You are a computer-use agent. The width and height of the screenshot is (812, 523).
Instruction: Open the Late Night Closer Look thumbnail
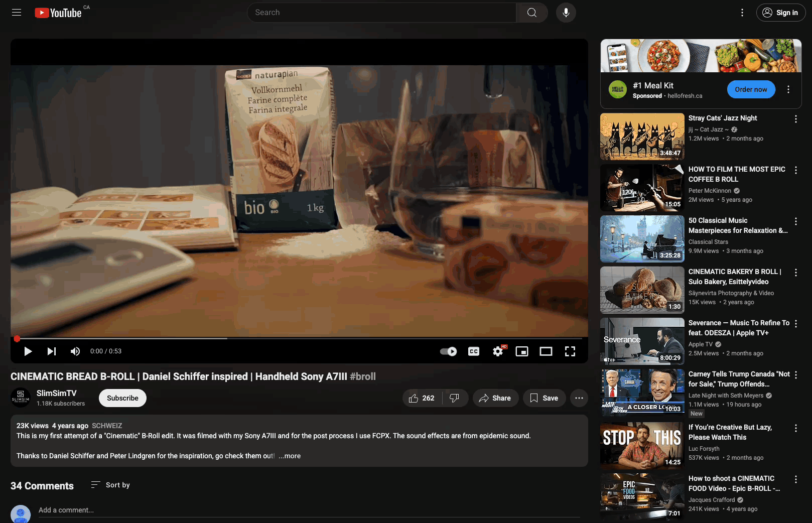click(642, 393)
